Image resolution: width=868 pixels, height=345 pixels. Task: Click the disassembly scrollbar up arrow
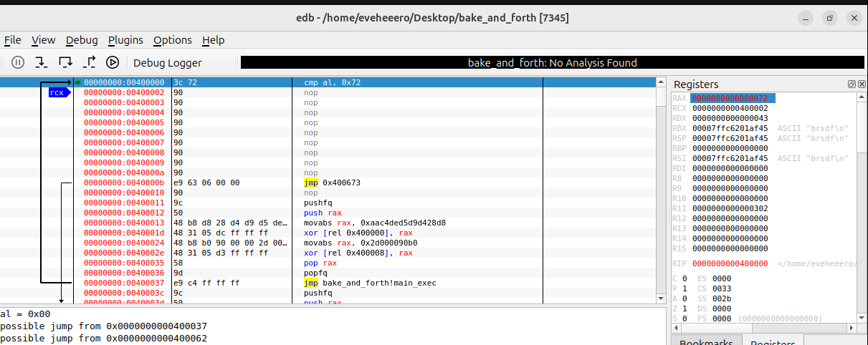[x=661, y=82]
